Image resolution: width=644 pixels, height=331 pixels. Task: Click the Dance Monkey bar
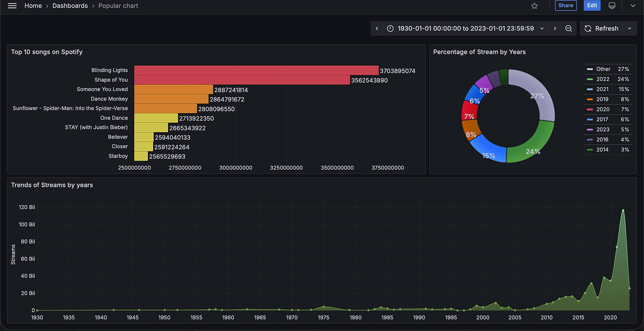tap(171, 99)
